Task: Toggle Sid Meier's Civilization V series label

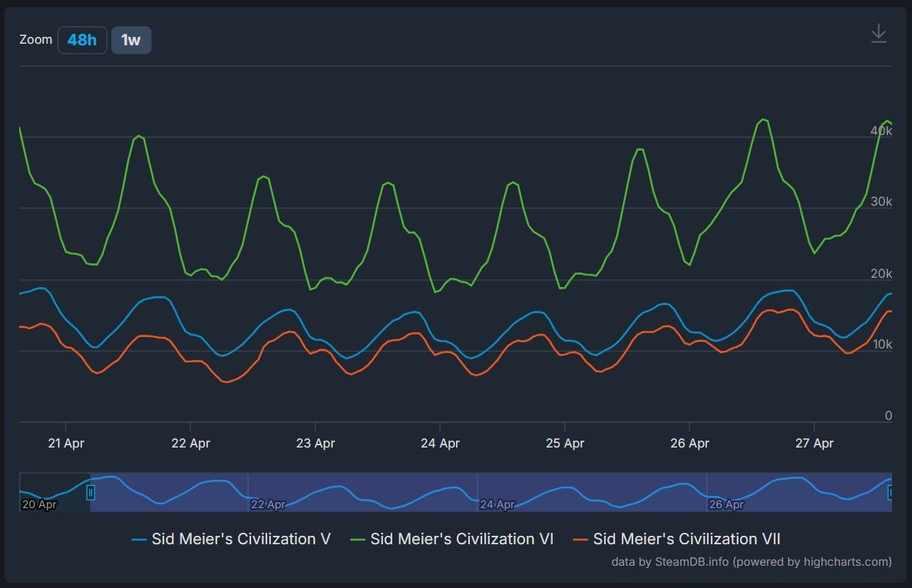Action: pyautogui.click(x=241, y=539)
